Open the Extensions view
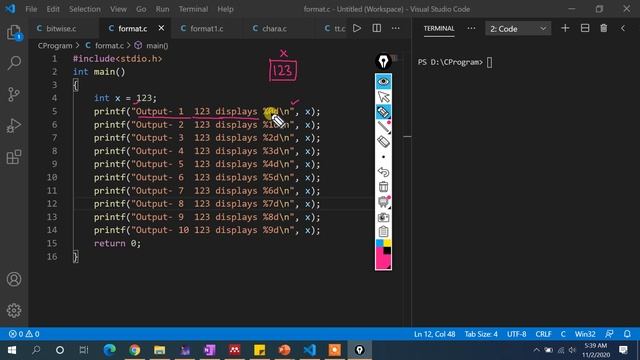 [14, 157]
